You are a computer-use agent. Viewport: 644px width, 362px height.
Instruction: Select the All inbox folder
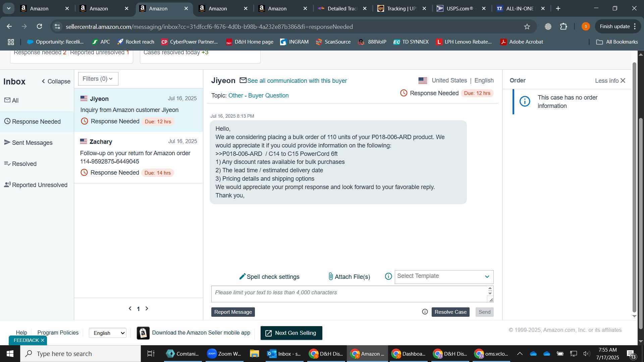click(37, 100)
